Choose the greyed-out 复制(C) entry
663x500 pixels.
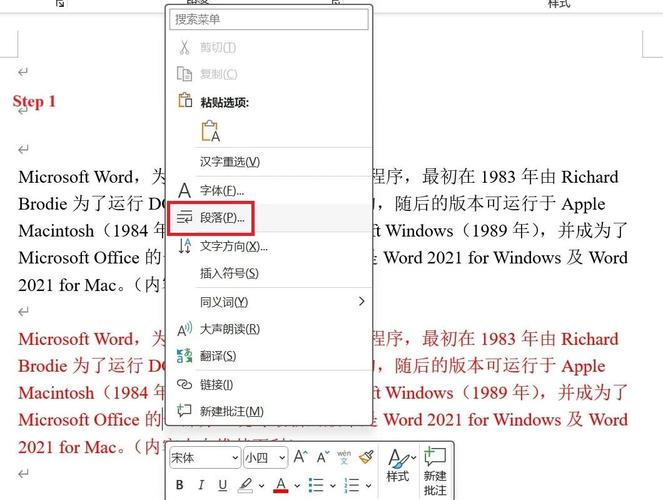[x=268, y=74]
